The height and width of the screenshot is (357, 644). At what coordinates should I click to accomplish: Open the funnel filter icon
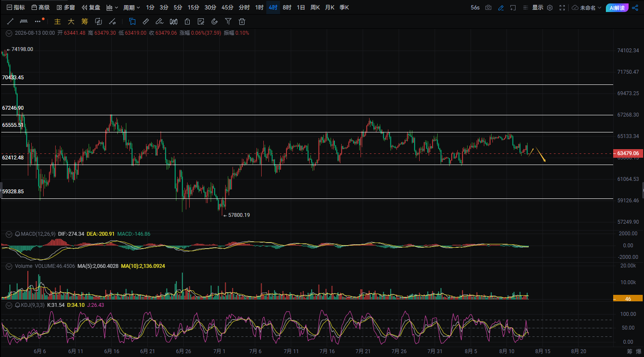tap(228, 21)
